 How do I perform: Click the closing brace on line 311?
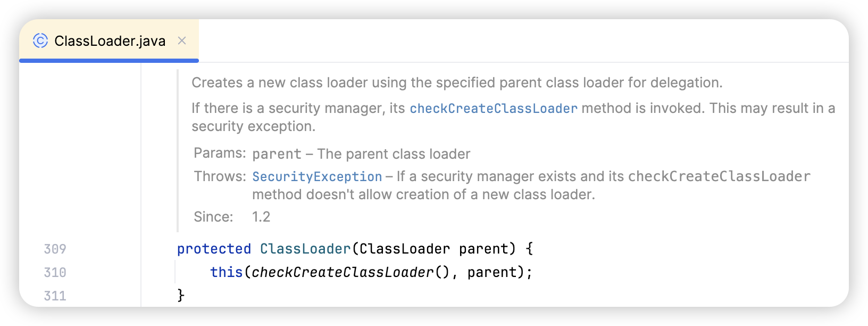click(181, 295)
